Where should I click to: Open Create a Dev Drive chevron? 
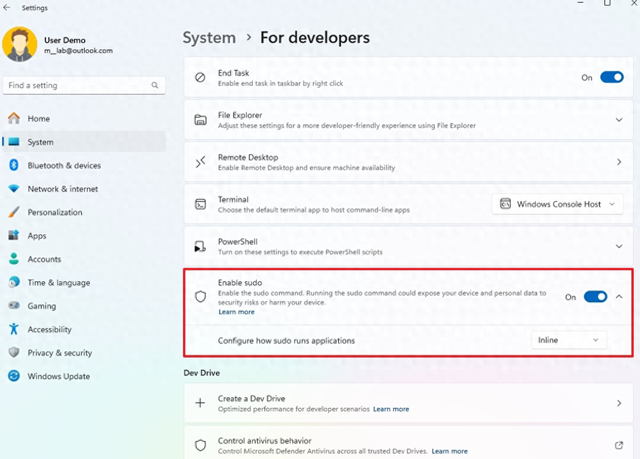click(619, 403)
